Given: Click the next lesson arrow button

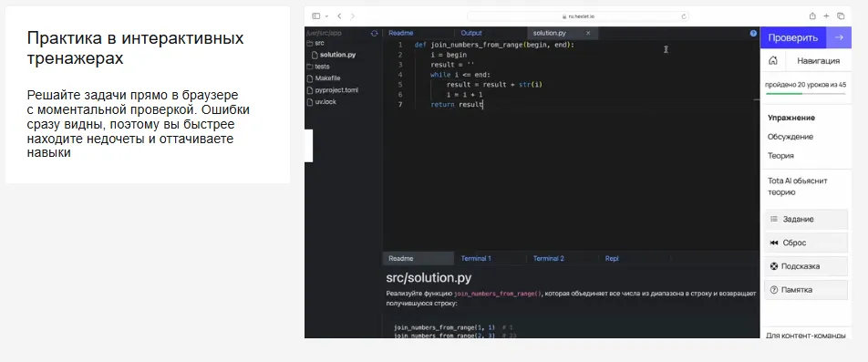Looking at the screenshot, I should tap(839, 37).
